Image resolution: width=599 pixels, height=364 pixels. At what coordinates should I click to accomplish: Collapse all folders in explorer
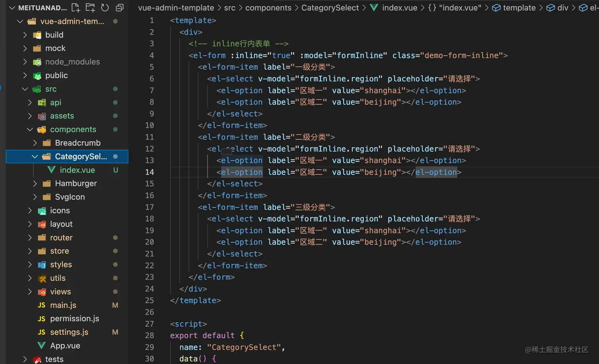pos(120,8)
